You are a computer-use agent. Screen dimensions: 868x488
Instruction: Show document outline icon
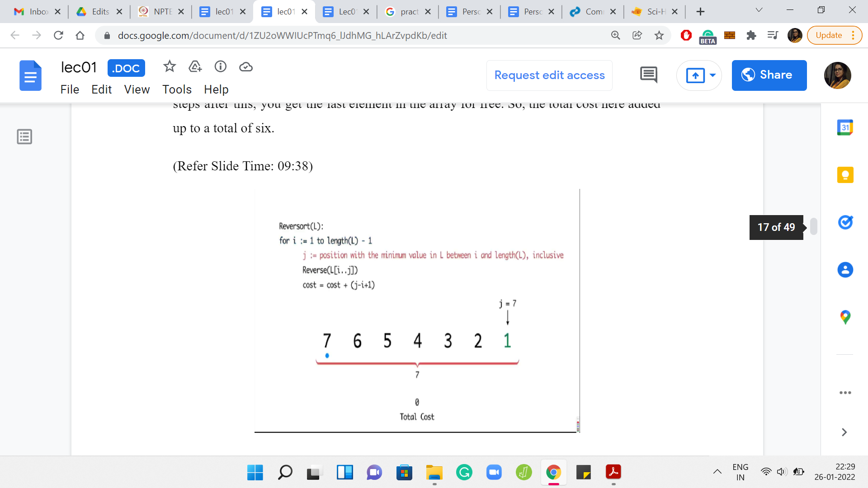pyautogui.click(x=24, y=136)
